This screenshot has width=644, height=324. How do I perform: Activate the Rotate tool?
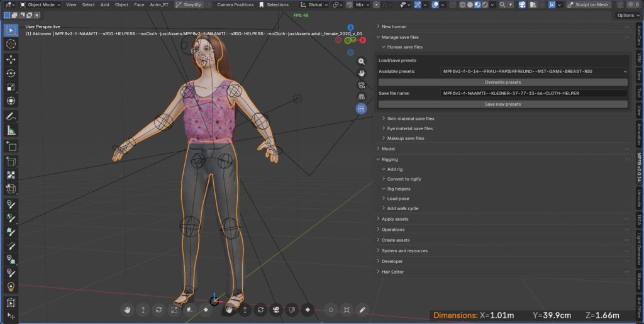[x=11, y=73]
